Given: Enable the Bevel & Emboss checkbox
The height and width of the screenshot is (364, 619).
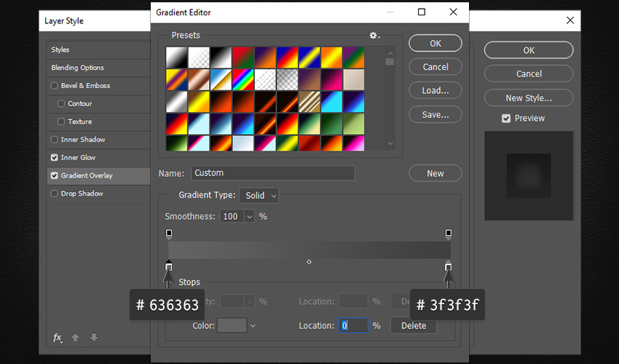Looking at the screenshot, I should [x=55, y=86].
